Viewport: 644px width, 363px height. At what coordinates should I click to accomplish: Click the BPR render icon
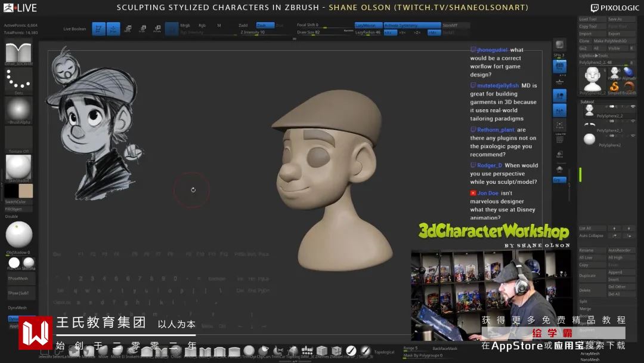tap(559, 45)
